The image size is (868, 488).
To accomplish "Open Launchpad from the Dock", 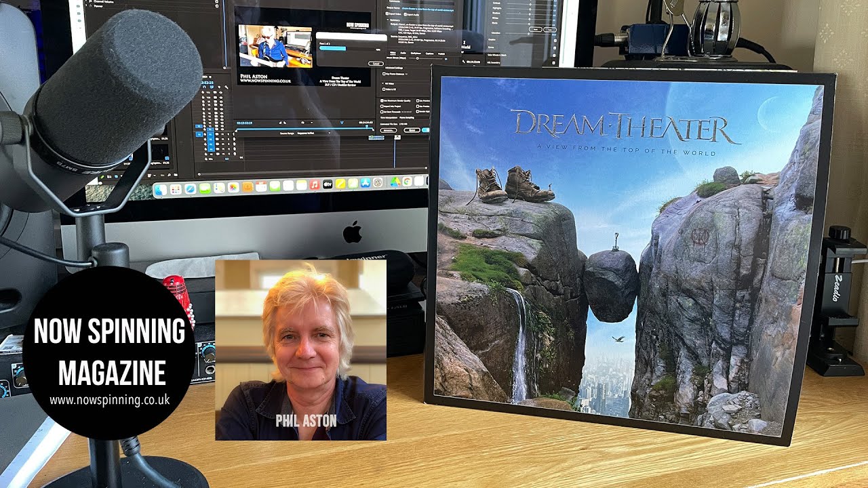I will coord(176,189).
